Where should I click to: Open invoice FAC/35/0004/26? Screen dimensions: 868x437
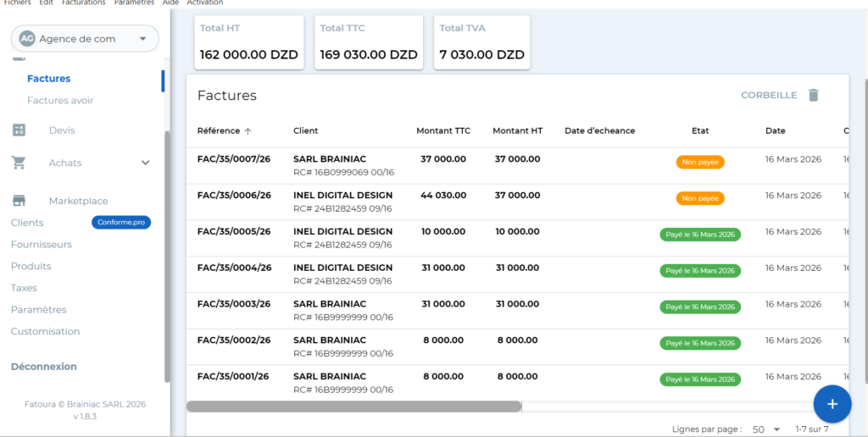tap(234, 268)
